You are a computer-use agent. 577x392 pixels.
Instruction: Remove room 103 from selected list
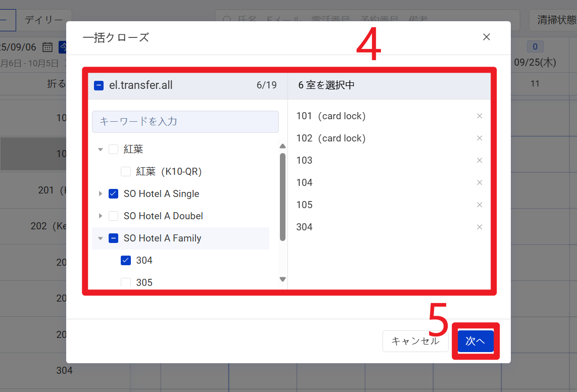click(479, 161)
